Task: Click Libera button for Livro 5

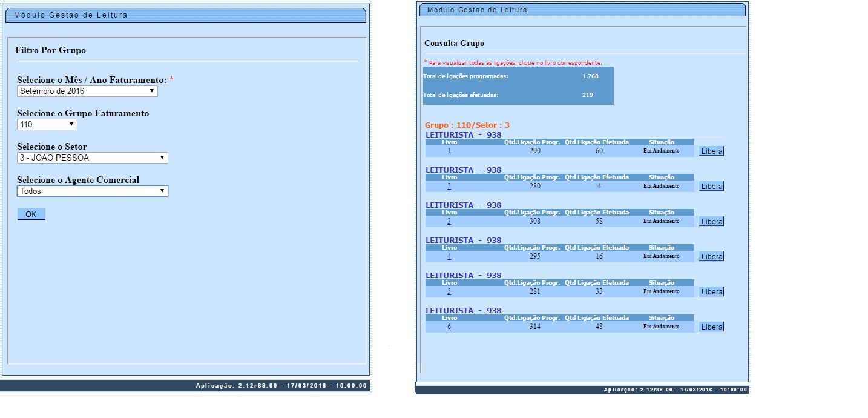Action: click(x=711, y=292)
